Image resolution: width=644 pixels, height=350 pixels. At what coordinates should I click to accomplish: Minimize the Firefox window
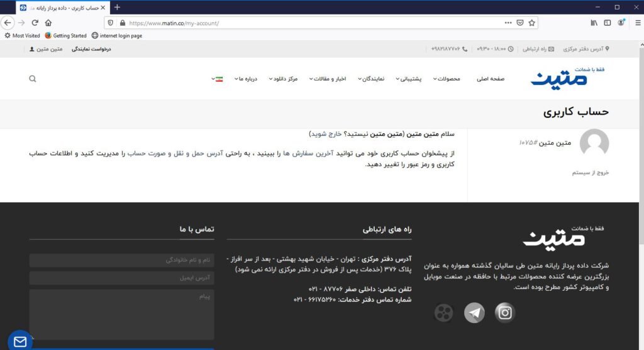597,8
